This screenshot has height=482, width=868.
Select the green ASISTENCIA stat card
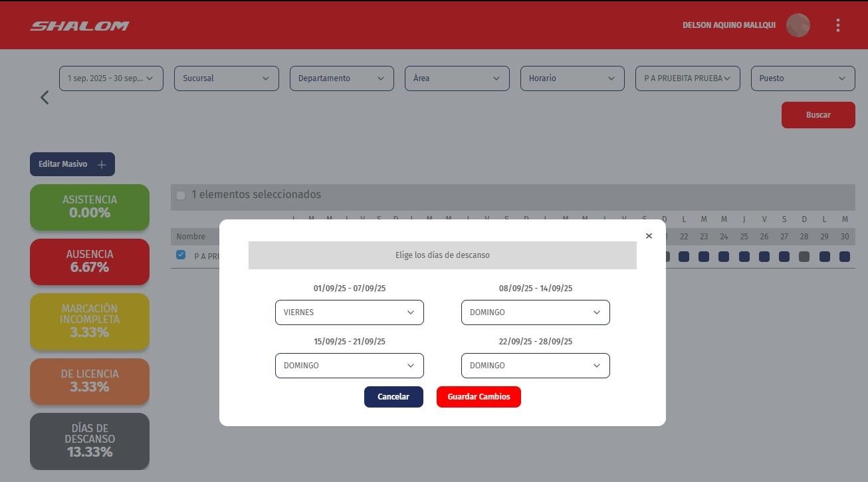(90, 207)
